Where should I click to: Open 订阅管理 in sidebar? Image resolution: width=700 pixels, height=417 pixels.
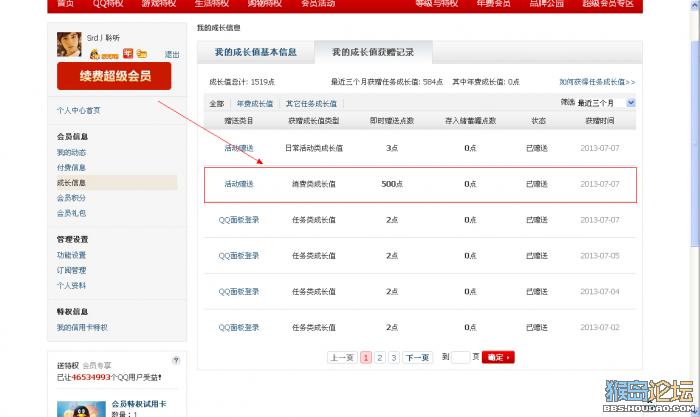(71, 270)
